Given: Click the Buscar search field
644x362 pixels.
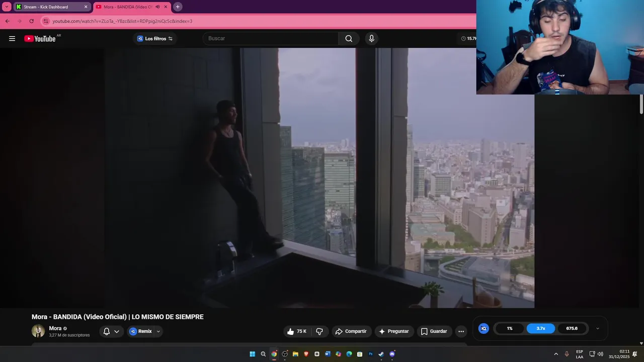Looking at the screenshot, I should tap(271, 39).
